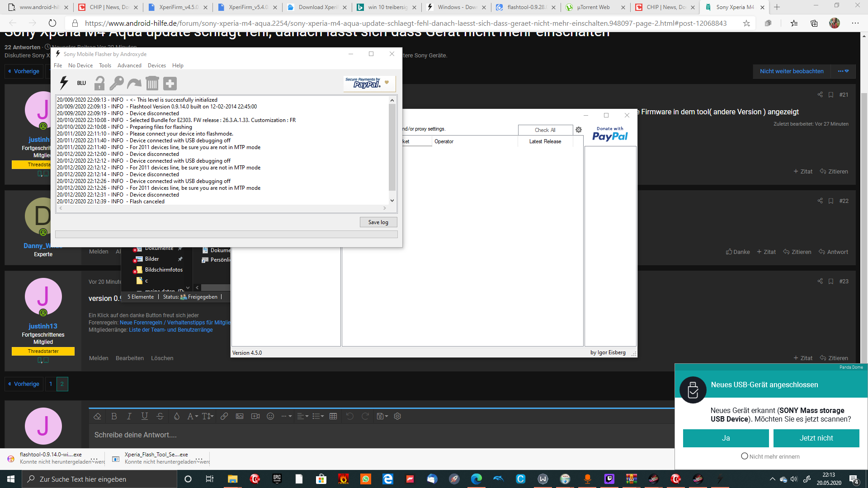Screen dimensions: 868x488
Task: Click the Bearbeiten link on post #23
Action: 130,358
